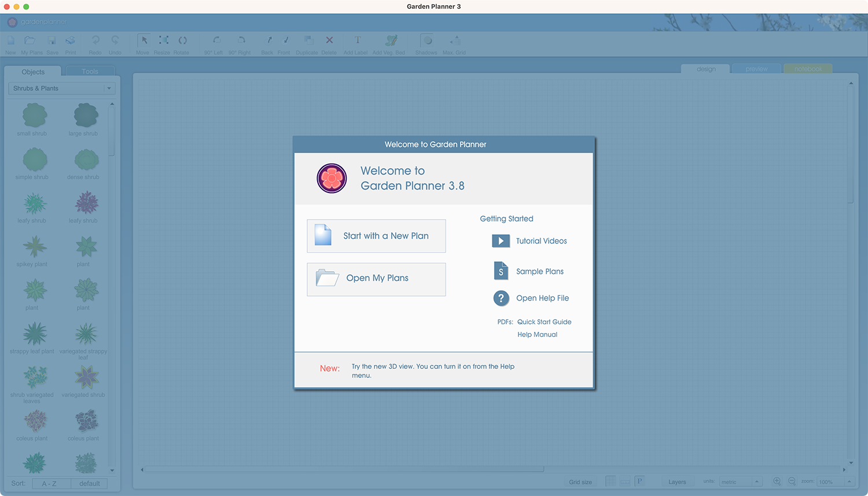
Task: Click the Open Help File question mark icon
Action: pos(501,298)
